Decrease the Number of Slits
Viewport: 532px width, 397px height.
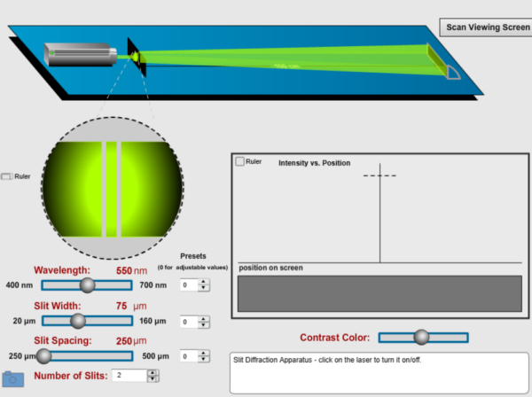point(141,379)
